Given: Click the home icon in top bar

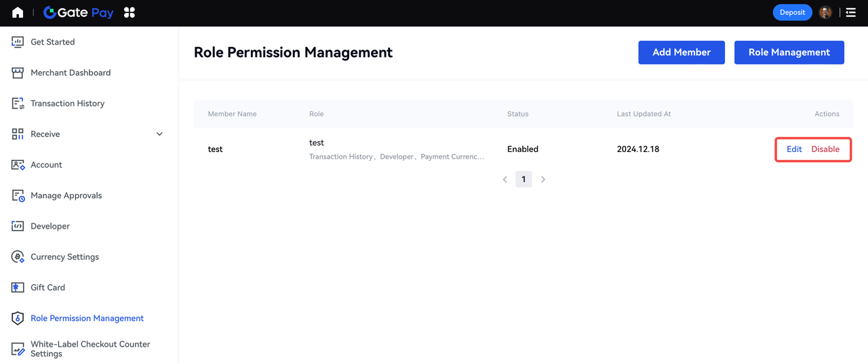Looking at the screenshot, I should point(18,12).
